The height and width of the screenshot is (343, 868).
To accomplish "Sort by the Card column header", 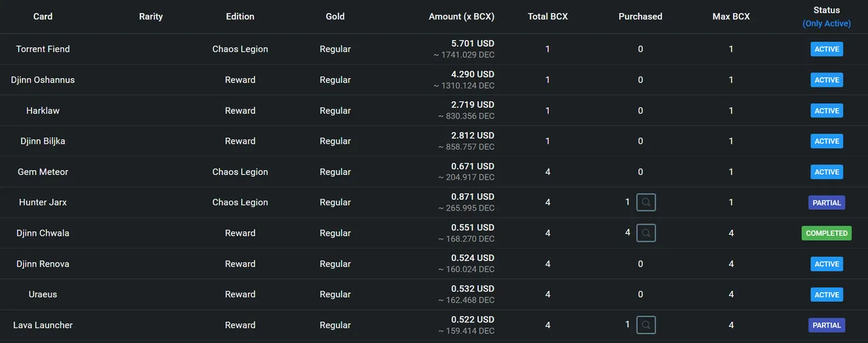I will click(x=43, y=16).
